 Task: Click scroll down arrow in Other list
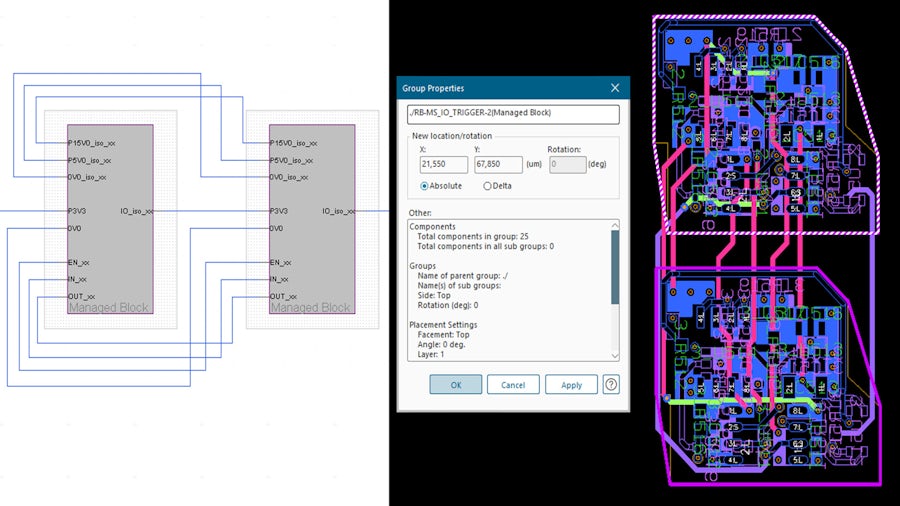[615, 355]
